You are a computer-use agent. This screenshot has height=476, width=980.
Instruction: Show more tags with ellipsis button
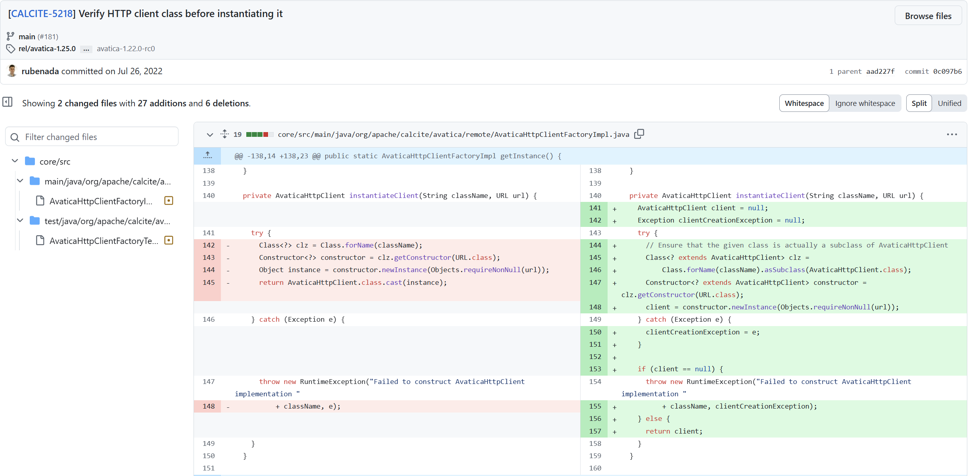tap(86, 49)
